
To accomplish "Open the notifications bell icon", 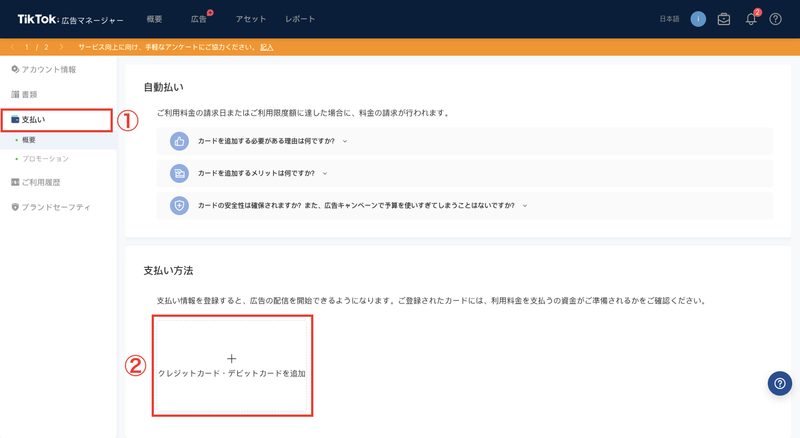I will click(x=751, y=19).
